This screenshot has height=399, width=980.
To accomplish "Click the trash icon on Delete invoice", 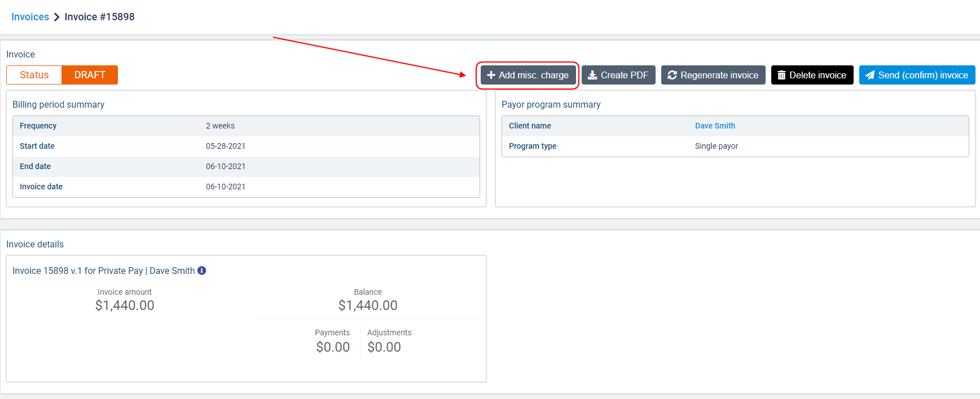I will pyautogui.click(x=781, y=75).
